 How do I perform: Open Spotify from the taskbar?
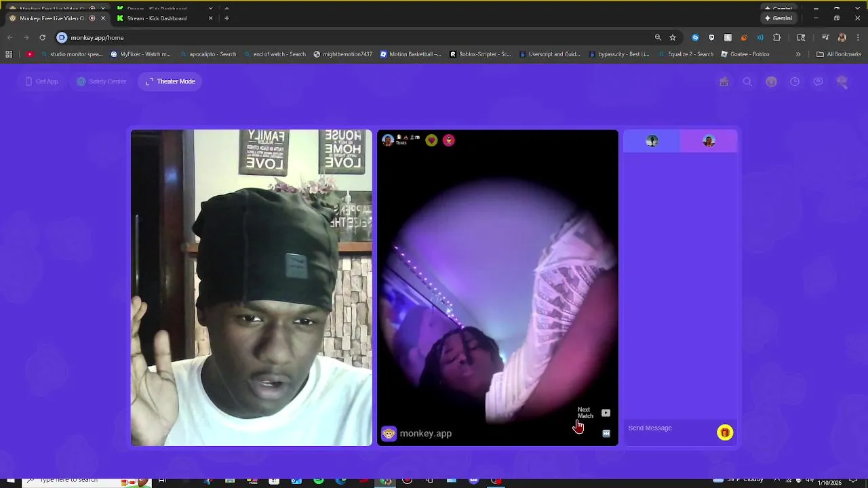point(319,481)
